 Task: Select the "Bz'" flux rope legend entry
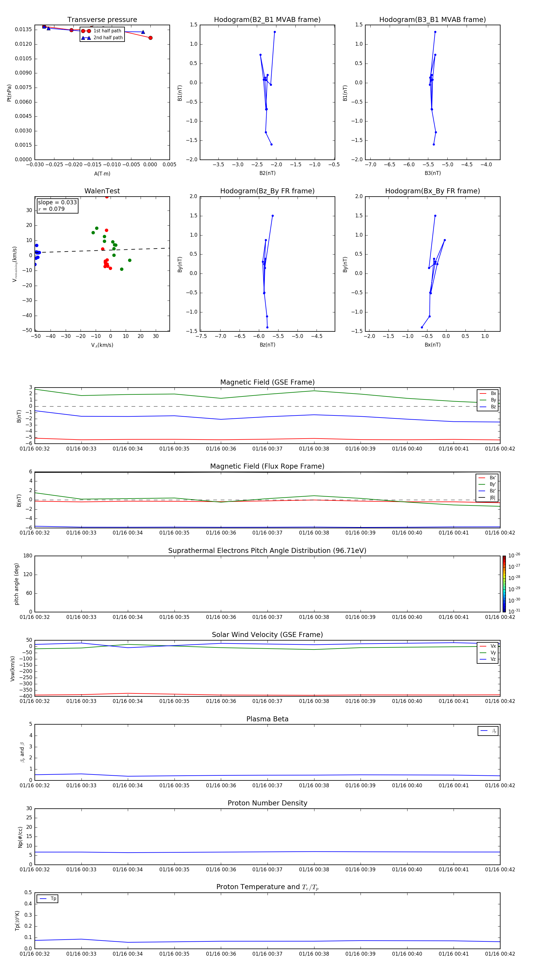point(487,491)
